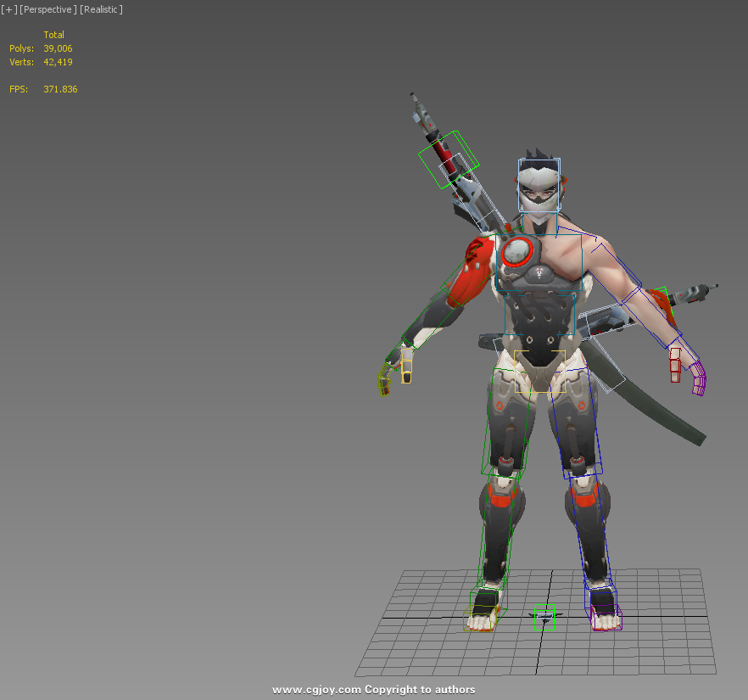
Task: Select the green bone box on sword handle
Action: (x=449, y=160)
